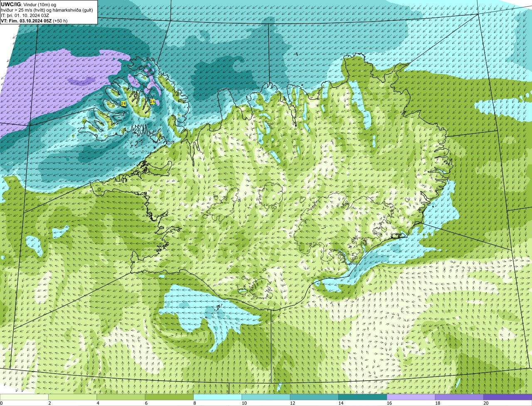
Task: Click the scale label "16"
Action: coord(389,403)
